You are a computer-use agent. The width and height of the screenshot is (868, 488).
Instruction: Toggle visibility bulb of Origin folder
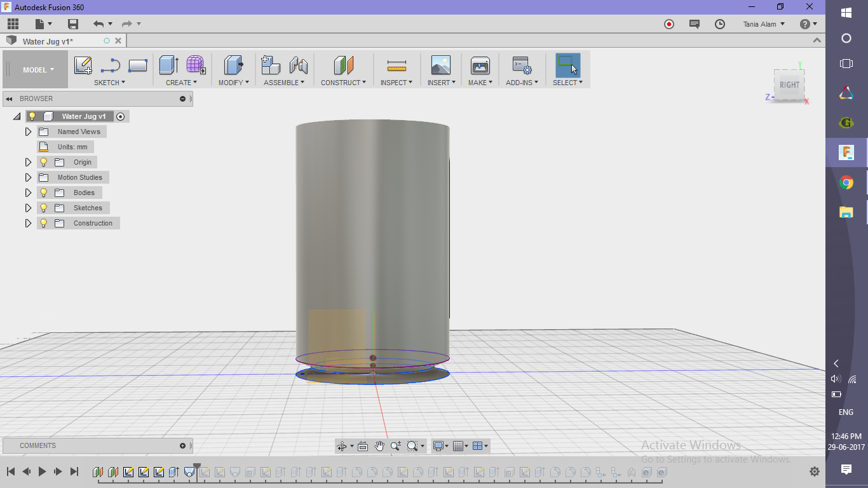(x=44, y=162)
